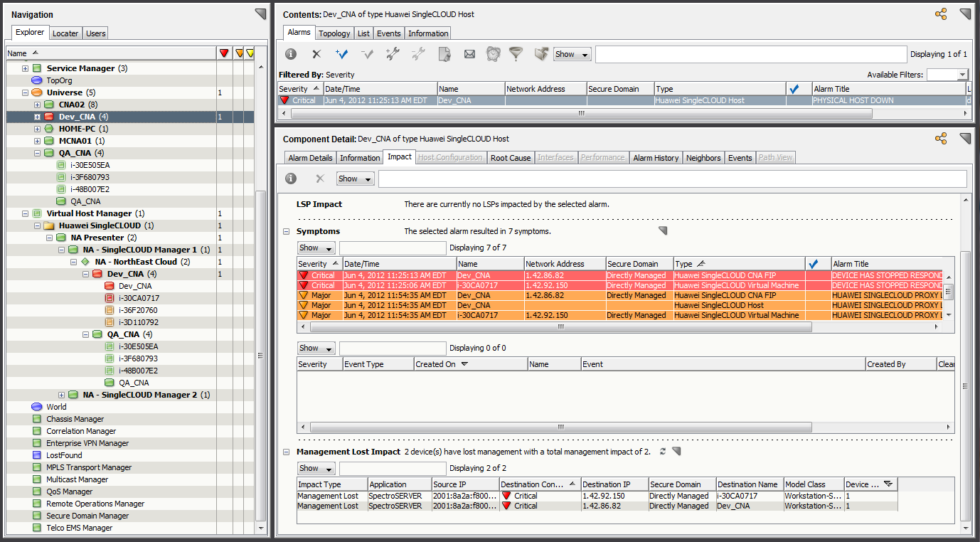Click the Symptoms filter text field
This screenshot has height=542, width=980.
(393, 248)
